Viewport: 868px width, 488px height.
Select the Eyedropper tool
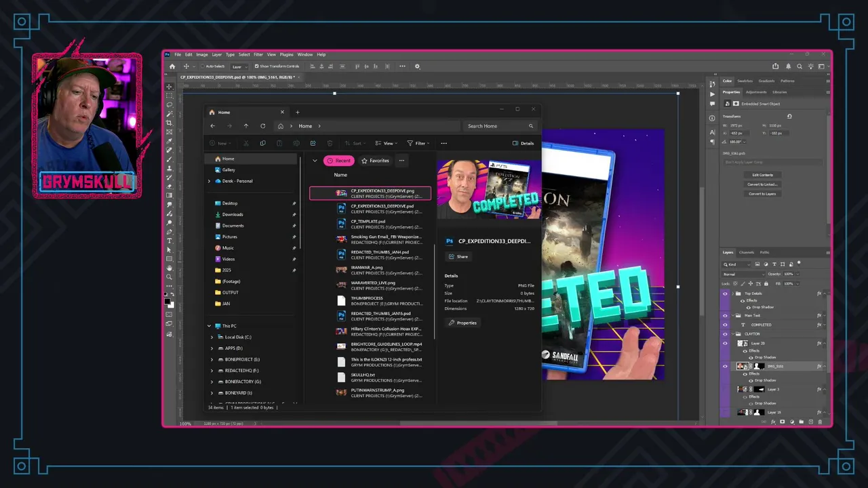(x=170, y=141)
